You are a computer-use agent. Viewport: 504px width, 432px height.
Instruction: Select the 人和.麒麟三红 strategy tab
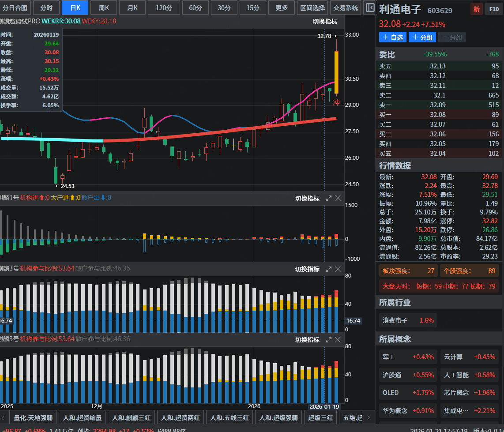tap(131, 417)
